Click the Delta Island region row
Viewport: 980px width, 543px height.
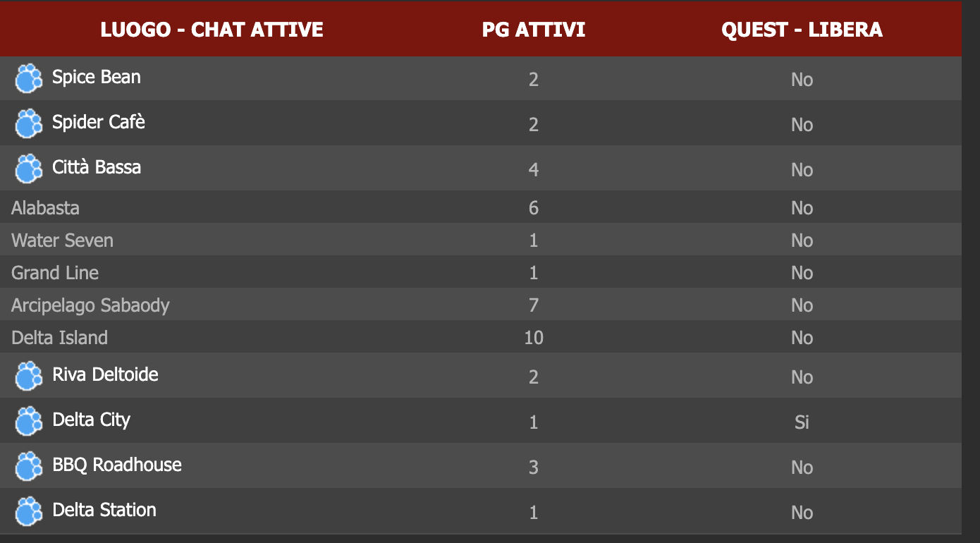point(481,337)
